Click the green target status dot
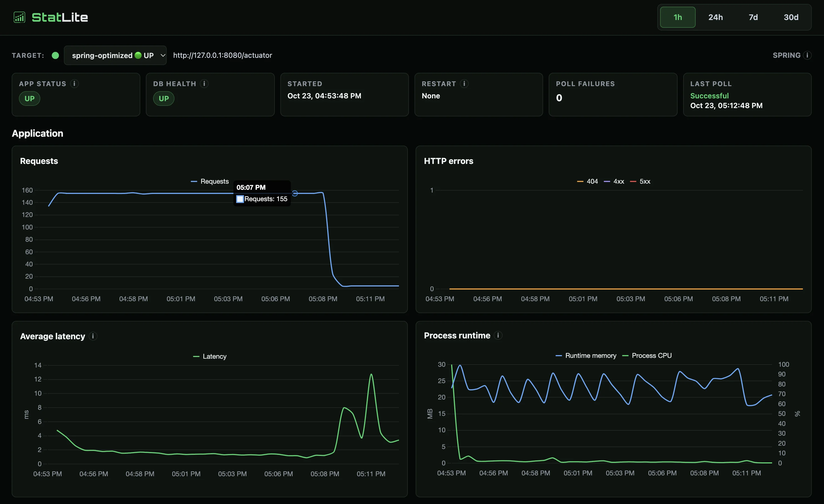This screenshot has width=824, height=504. (x=56, y=55)
